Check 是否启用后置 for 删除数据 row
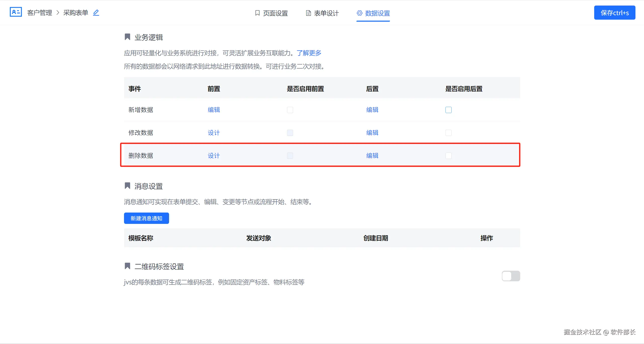The image size is (644, 344). [x=448, y=156]
